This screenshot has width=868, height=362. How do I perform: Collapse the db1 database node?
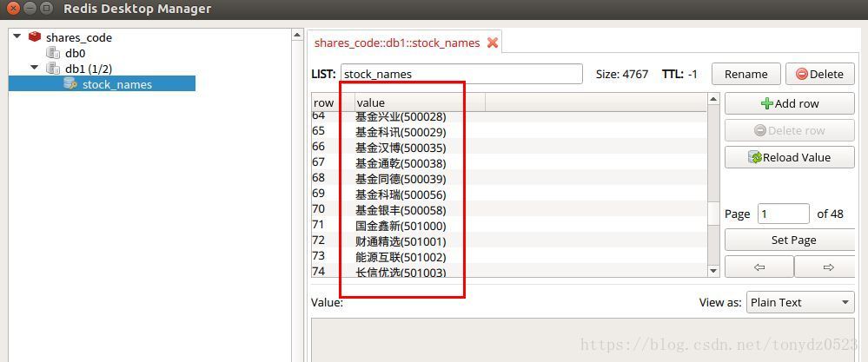35,68
